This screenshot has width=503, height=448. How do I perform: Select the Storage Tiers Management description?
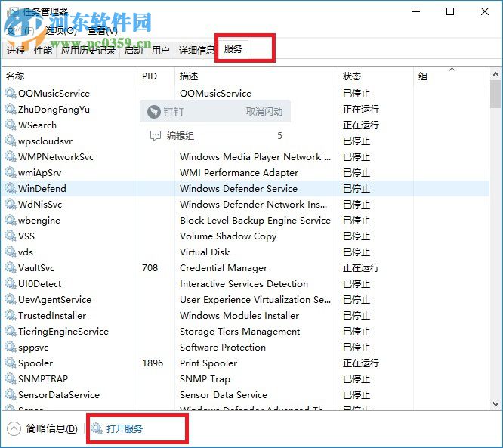[239, 332]
